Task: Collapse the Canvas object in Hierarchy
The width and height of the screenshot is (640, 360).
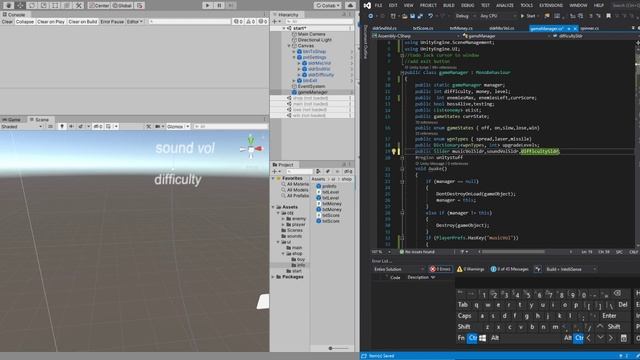Action: pyautogui.click(x=289, y=46)
